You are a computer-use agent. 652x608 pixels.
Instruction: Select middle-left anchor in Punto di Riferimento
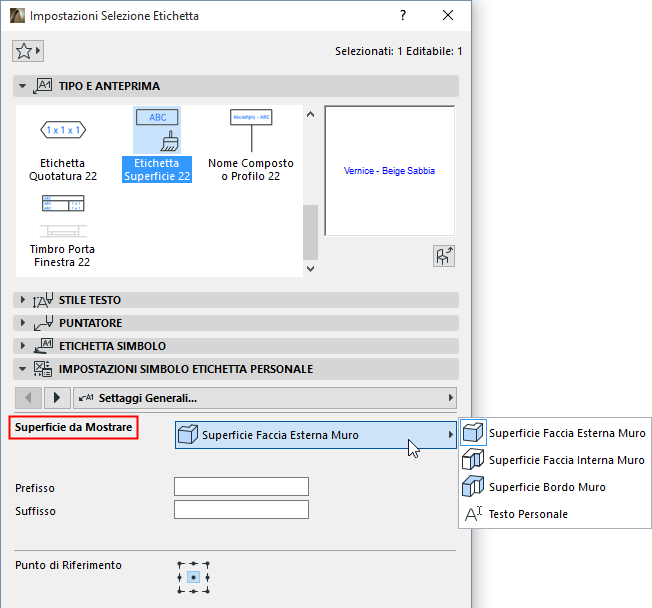tap(180, 577)
